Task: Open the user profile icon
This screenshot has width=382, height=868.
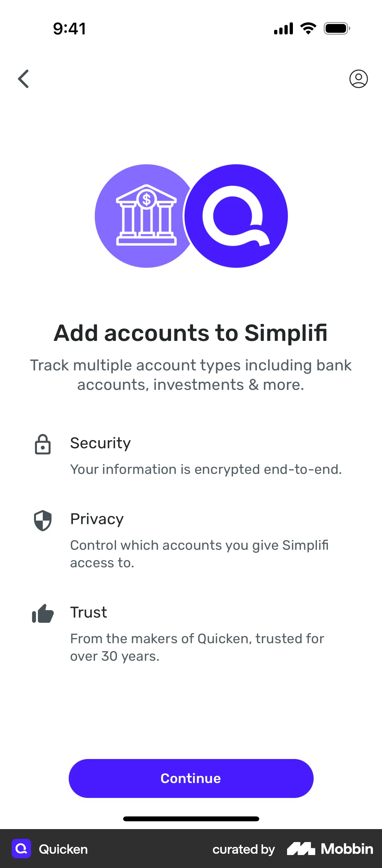Action: pyautogui.click(x=358, y=79)
